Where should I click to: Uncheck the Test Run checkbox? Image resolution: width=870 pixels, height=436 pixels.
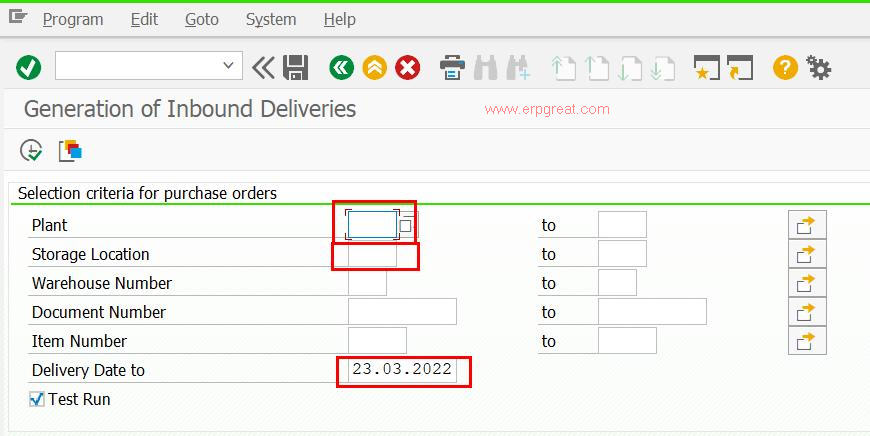[37, 399]
